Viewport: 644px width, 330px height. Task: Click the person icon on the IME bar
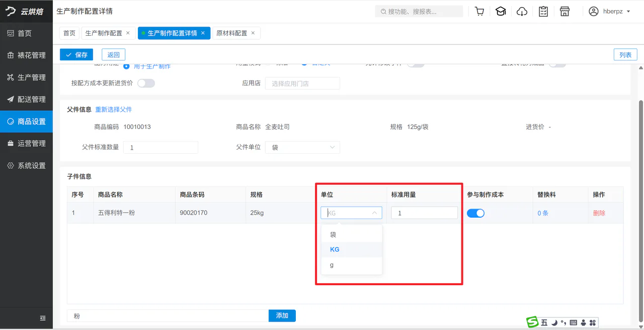583,322
